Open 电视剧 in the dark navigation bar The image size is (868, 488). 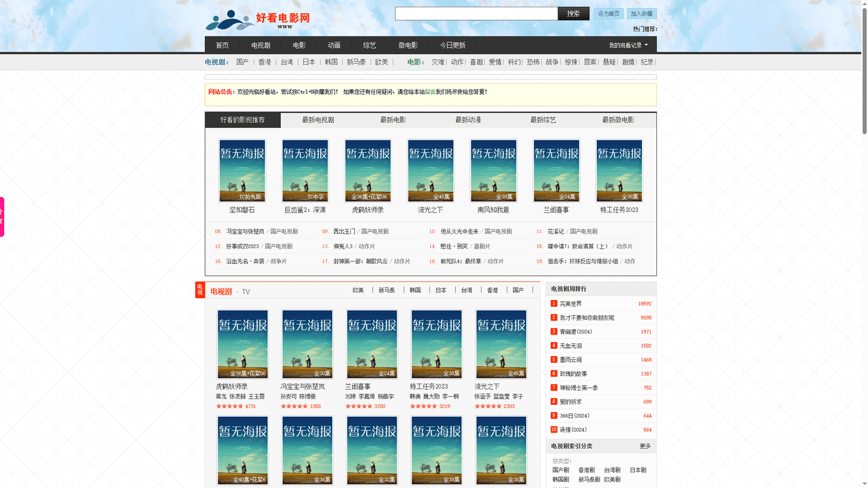tap(260, 45)
